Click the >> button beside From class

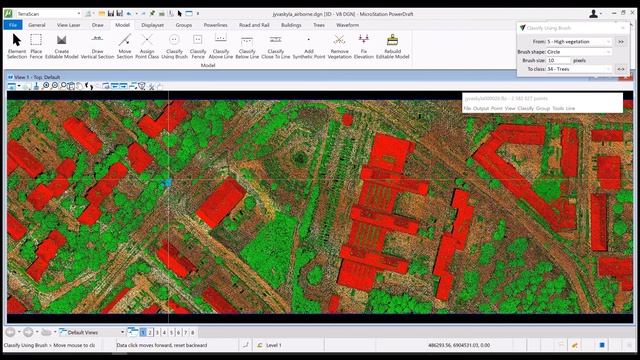[x=621, y=42]
